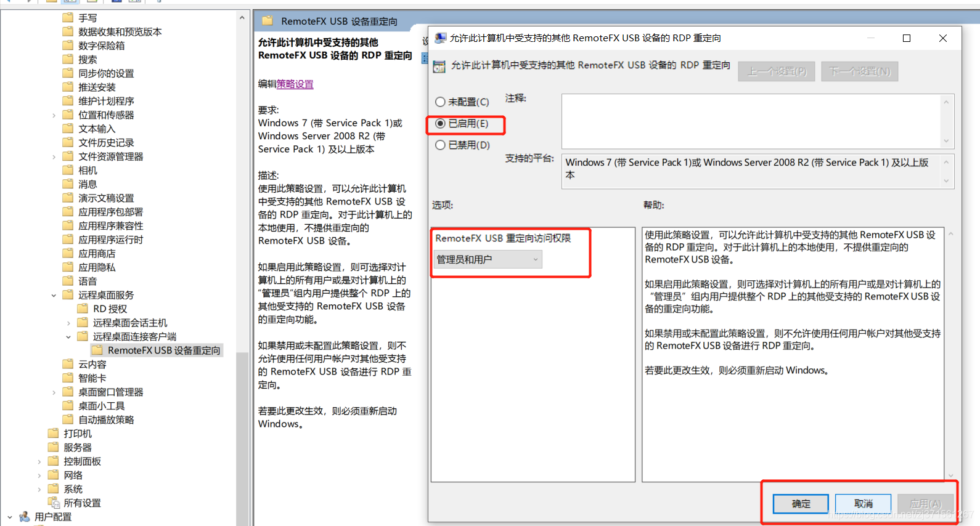Select the 桌面小工具 tree item
Screen dimensions: 980x526
tap(101, 406)
